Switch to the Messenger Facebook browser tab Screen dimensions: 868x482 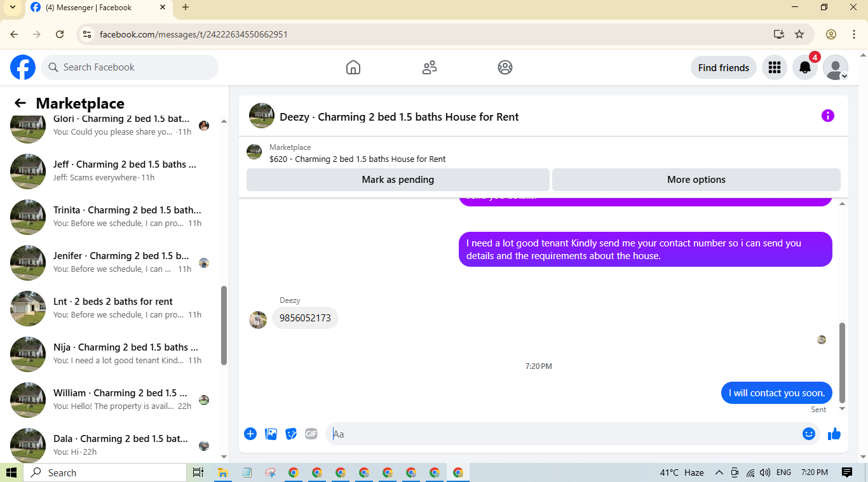(x=98, y=8)
